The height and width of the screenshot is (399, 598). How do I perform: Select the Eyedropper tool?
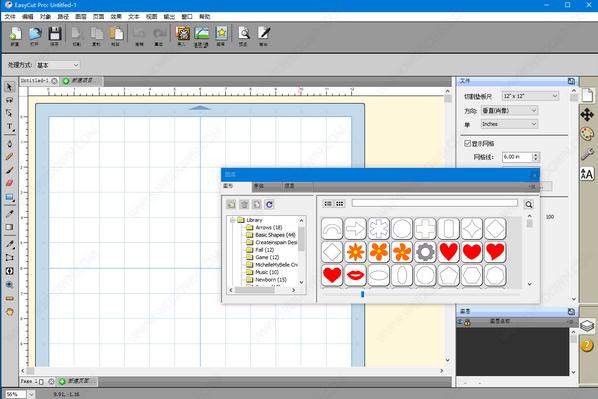pos(9,213)
